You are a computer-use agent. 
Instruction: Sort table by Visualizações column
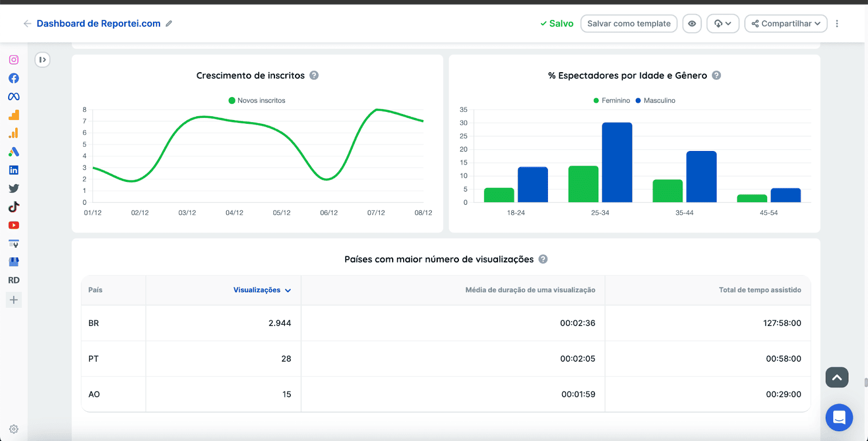pos(262,290)
